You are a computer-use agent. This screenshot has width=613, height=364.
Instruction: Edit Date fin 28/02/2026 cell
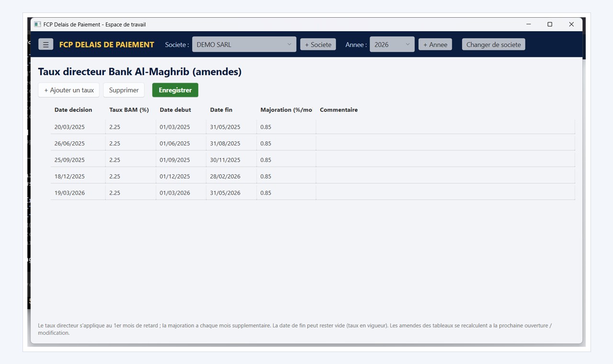[x=231, y=176]
